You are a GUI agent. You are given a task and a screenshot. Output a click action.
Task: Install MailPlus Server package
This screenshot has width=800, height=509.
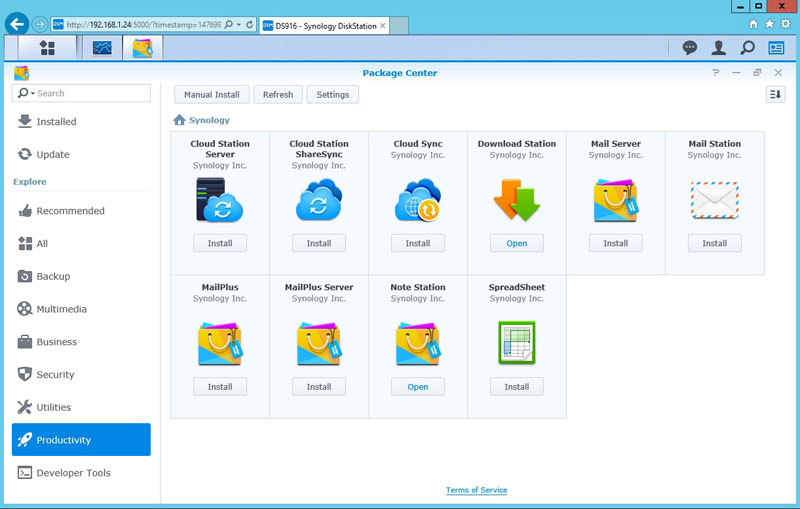[319, 387]
